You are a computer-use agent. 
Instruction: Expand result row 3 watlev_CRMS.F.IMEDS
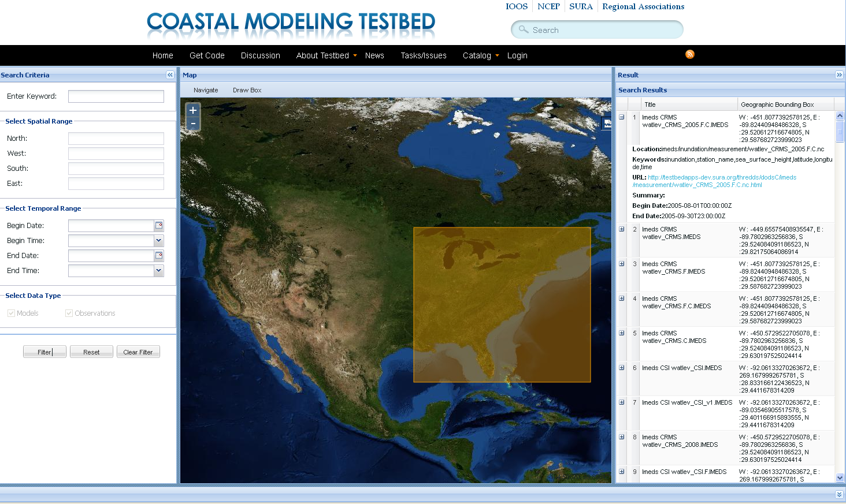click(x=622, y=264)
